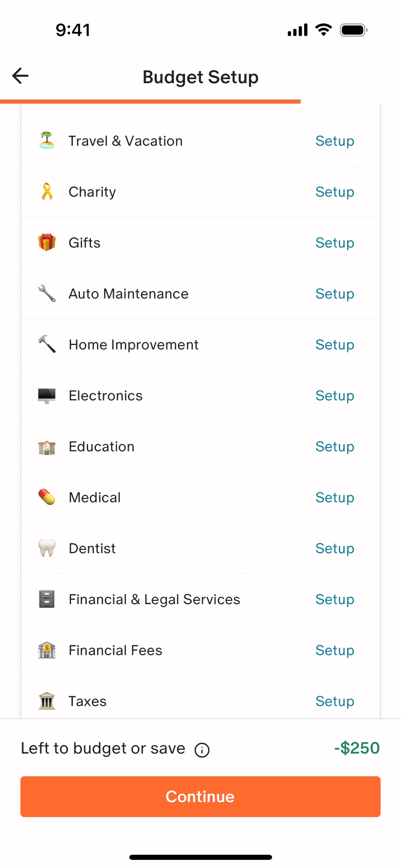Tap the yellow ribbon Charity icon

point(47,192)
